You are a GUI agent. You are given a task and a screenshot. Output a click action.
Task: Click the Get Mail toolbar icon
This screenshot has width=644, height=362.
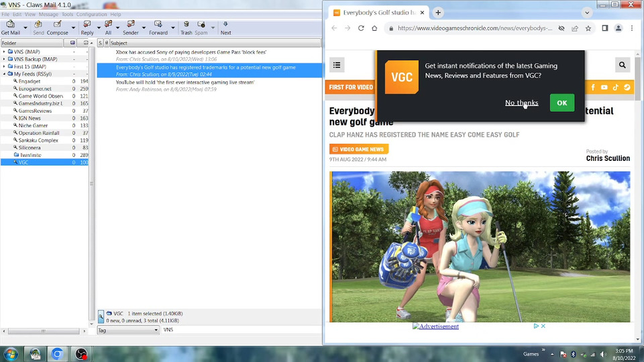tap(10, 27)
